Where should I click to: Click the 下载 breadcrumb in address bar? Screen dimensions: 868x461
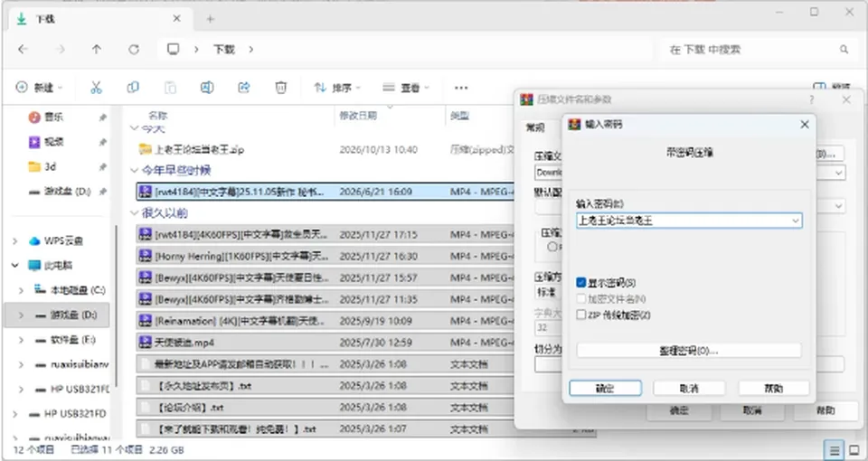pos(224,49)
